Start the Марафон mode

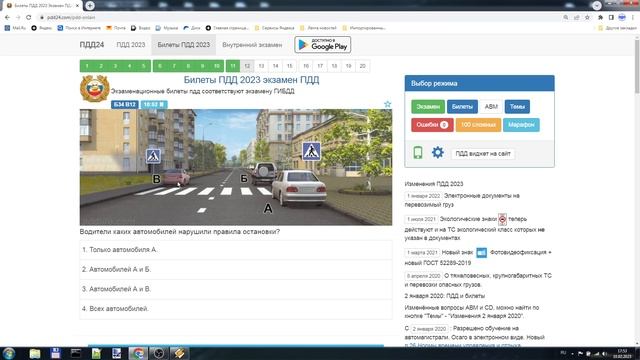click(x=521, y=125)
